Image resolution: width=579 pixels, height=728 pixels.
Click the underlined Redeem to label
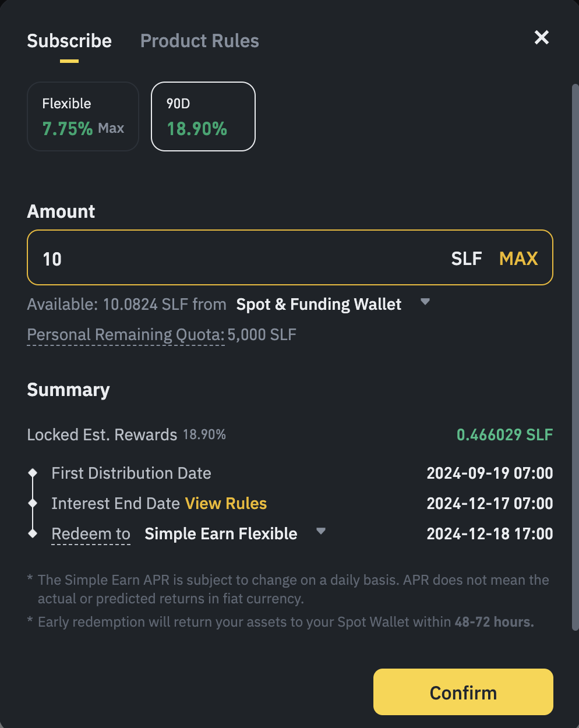[91, 533]
